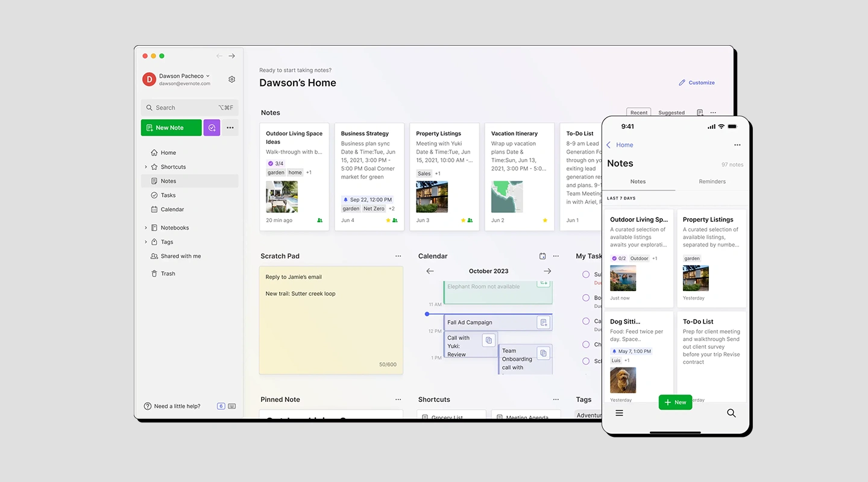Click the 6 badge in sidebar footer
Viewport: 868px width, 482px height.
(221, 406)
